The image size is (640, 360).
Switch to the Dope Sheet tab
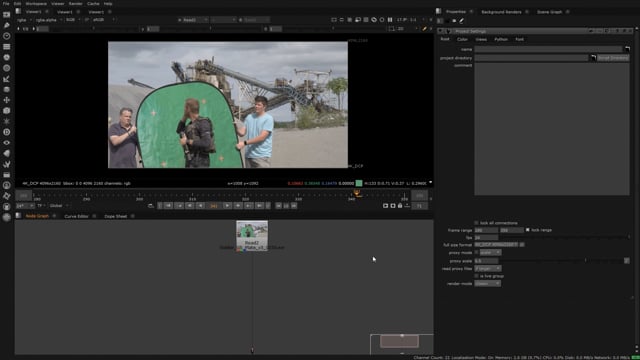(x=116, y=216)
